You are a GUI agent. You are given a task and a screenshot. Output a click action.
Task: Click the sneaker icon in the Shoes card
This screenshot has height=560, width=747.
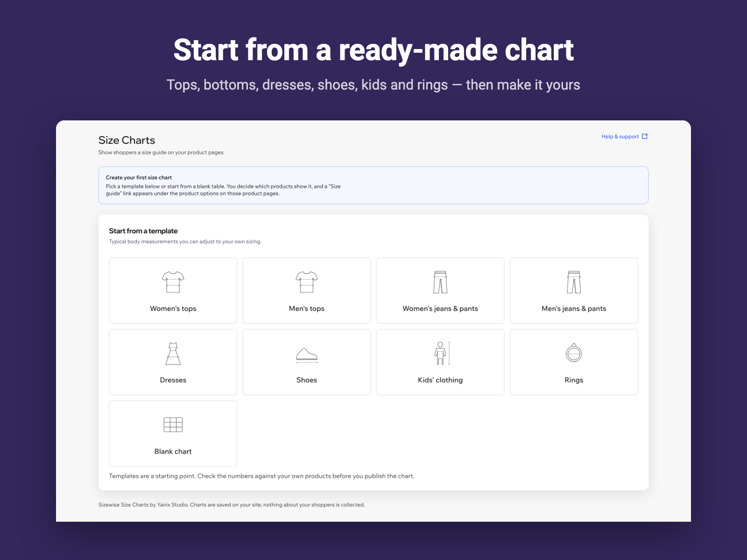306,355
